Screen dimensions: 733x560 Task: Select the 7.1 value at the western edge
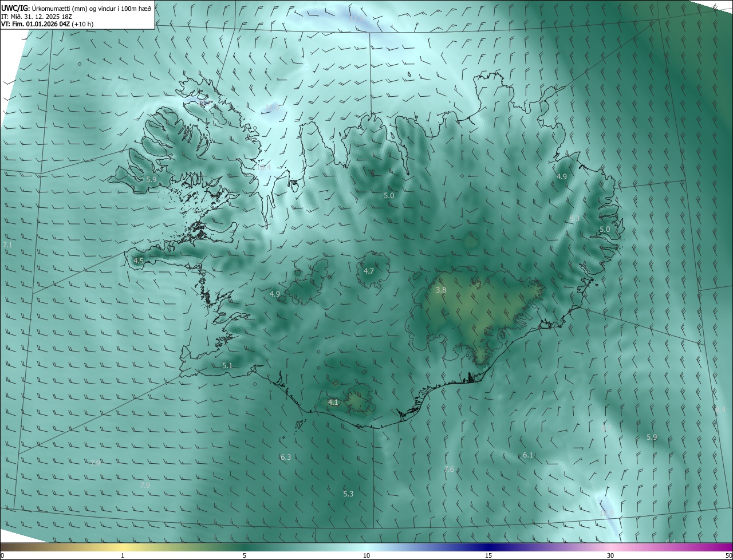[7, 244]
